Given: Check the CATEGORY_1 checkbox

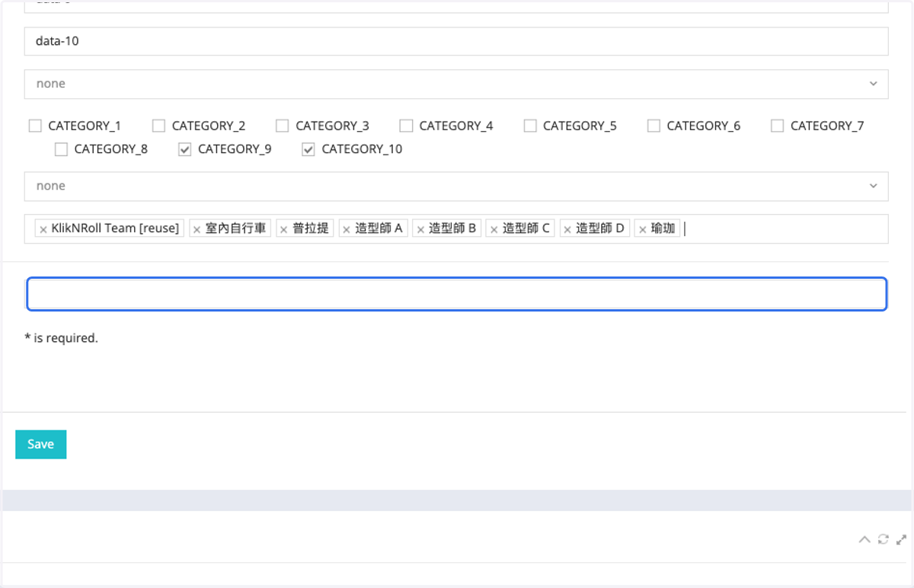Looking at the screenshot, I should [x=35, y=126].
